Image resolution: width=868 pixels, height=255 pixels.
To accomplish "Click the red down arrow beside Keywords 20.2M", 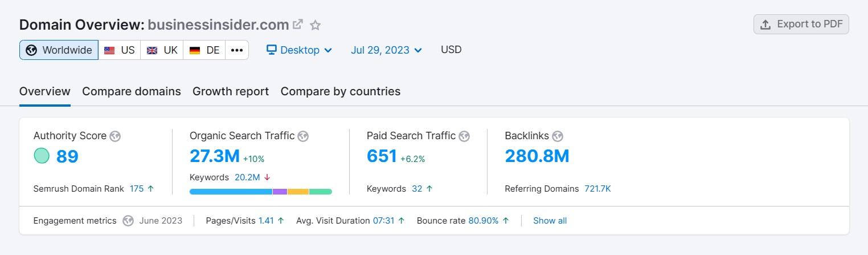I will point(267,177).
